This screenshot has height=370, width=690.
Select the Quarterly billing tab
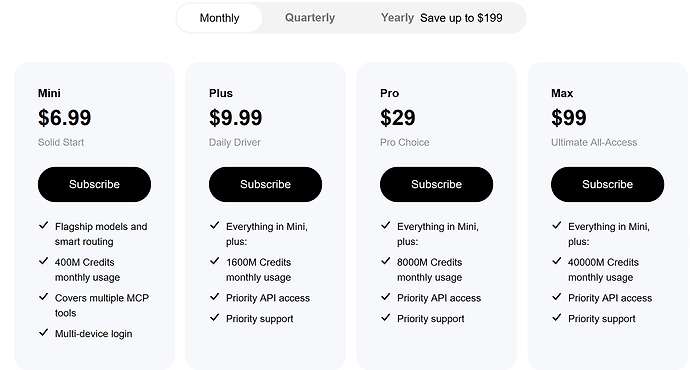[x=310, y=18]
